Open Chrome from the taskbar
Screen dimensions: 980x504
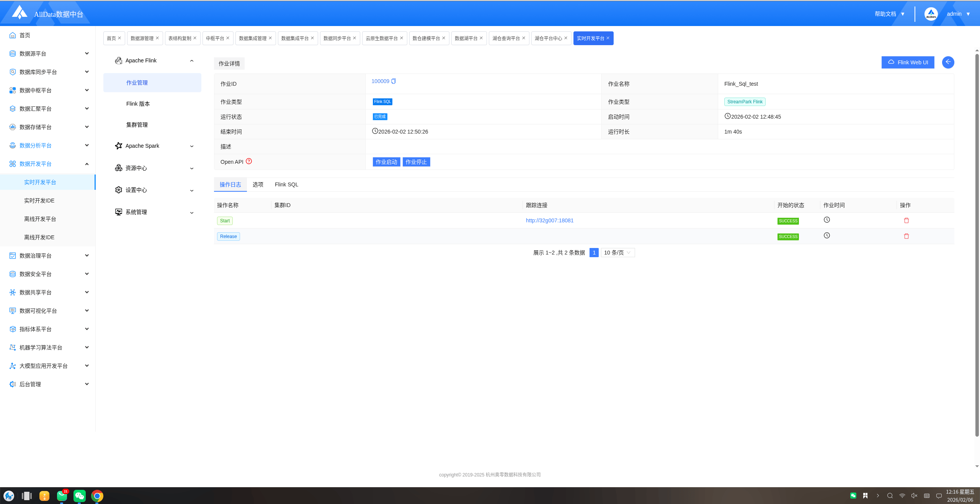pos(97,496)
